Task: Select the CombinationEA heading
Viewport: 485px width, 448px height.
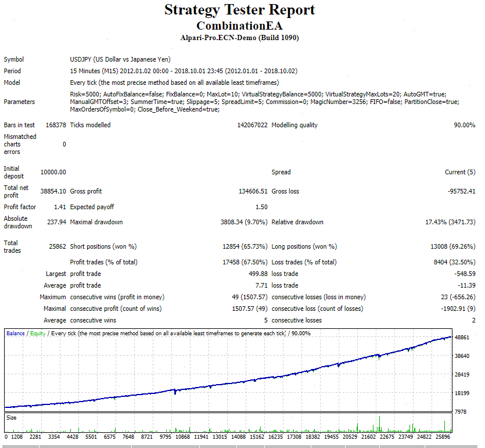Action: (239, 26)
